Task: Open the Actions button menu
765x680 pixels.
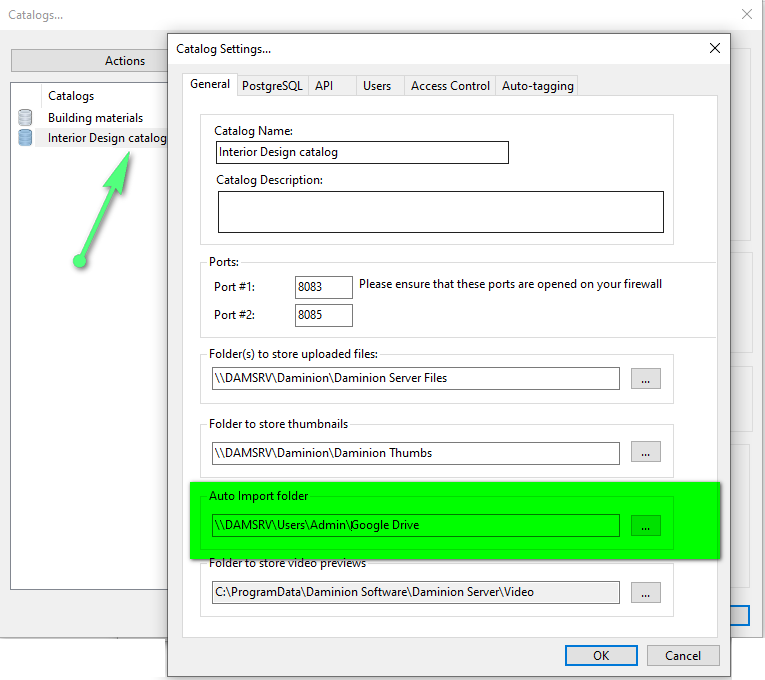Action: click(125, 61)
